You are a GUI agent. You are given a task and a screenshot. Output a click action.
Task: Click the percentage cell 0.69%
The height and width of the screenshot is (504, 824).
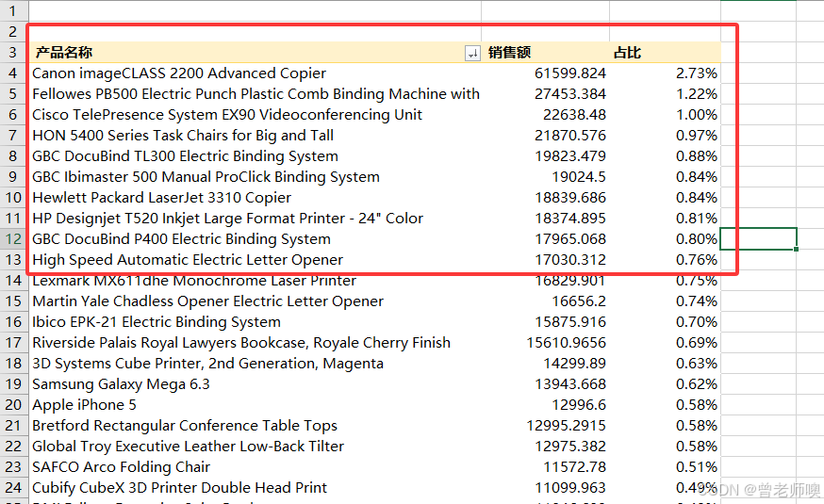(x=665, y=343)
